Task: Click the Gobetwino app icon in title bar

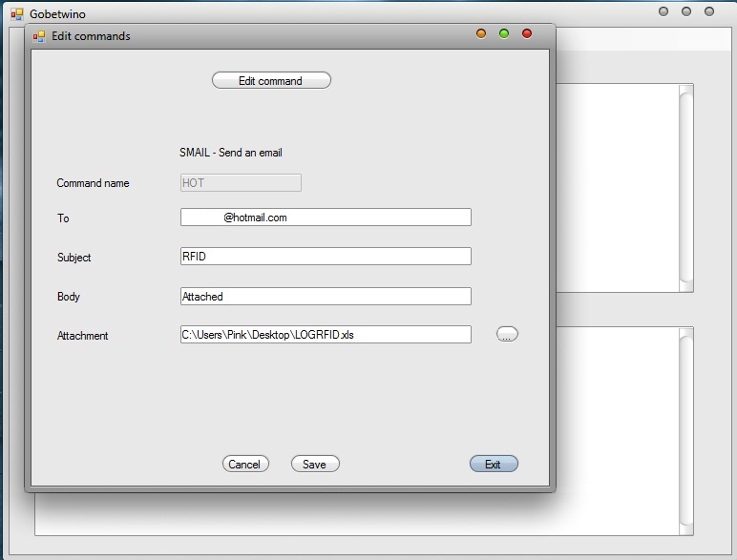Action: click(x=17, y=14)
